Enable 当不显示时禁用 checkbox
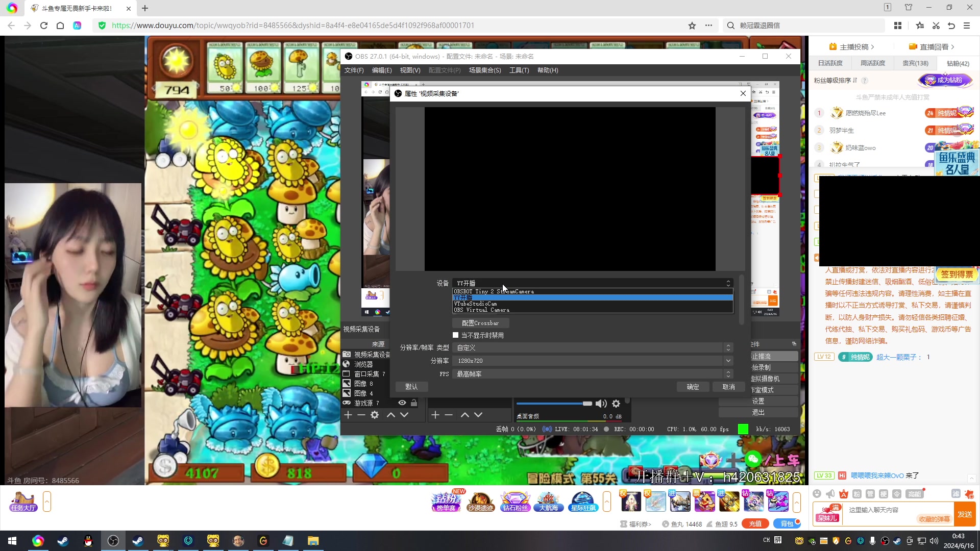Screen dimensions: 980x551 click(x=456, y=335)
